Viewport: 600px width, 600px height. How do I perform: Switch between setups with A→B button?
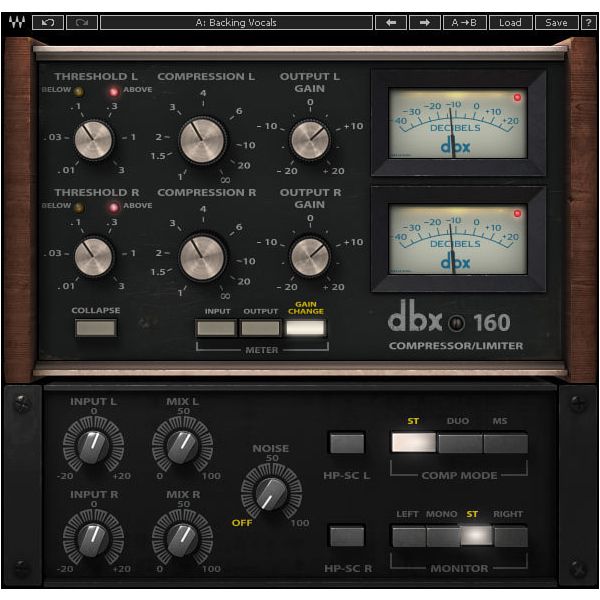(x=465, y=22)
